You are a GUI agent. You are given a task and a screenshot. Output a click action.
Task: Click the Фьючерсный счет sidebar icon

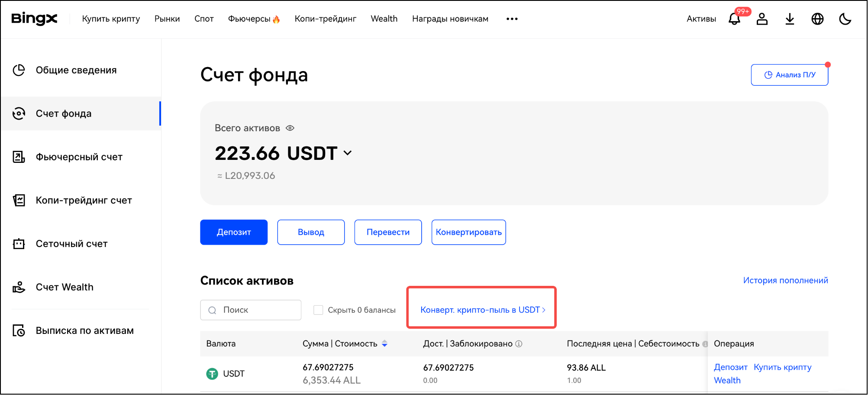[x=19, y=157]
